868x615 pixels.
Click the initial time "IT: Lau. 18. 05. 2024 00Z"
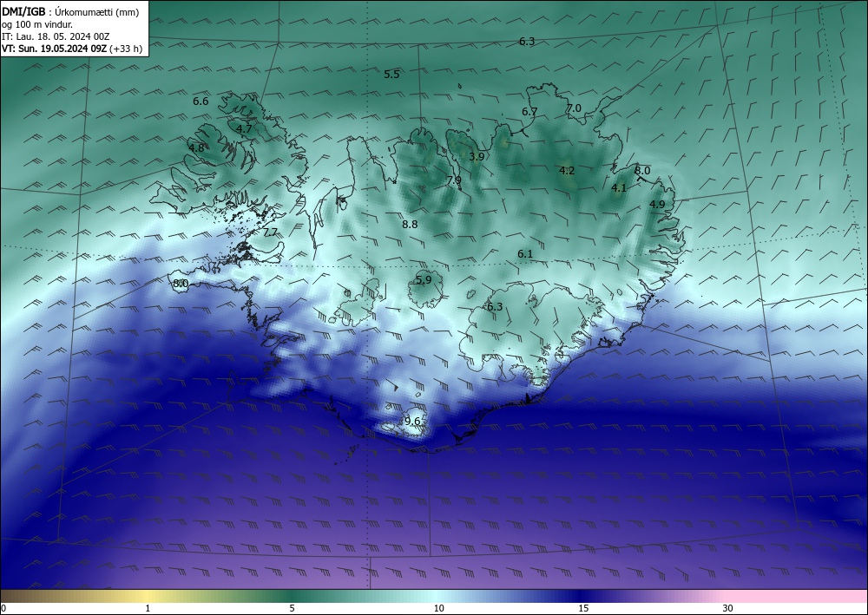coord(56,36)
